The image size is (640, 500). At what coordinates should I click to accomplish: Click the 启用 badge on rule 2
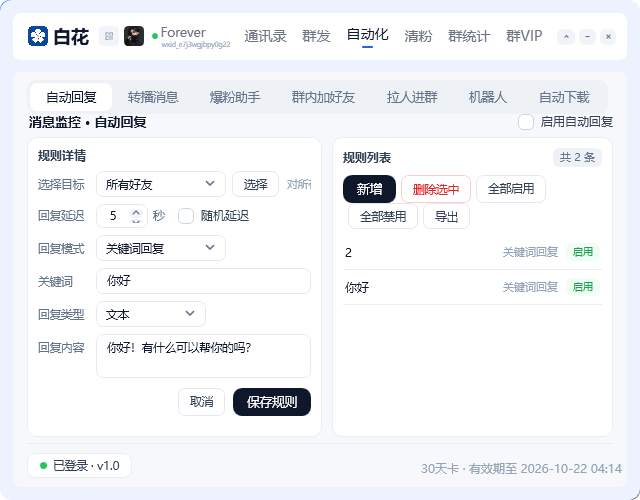point(583,252)
